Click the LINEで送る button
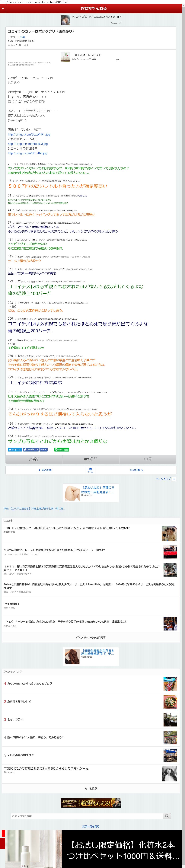The height and width of the screenshot is (868, 185). click(x=62, y=449)
